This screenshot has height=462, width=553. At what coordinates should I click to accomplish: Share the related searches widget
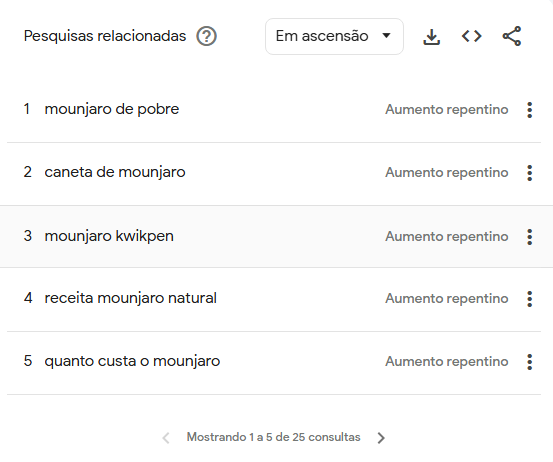click(512, 36)
